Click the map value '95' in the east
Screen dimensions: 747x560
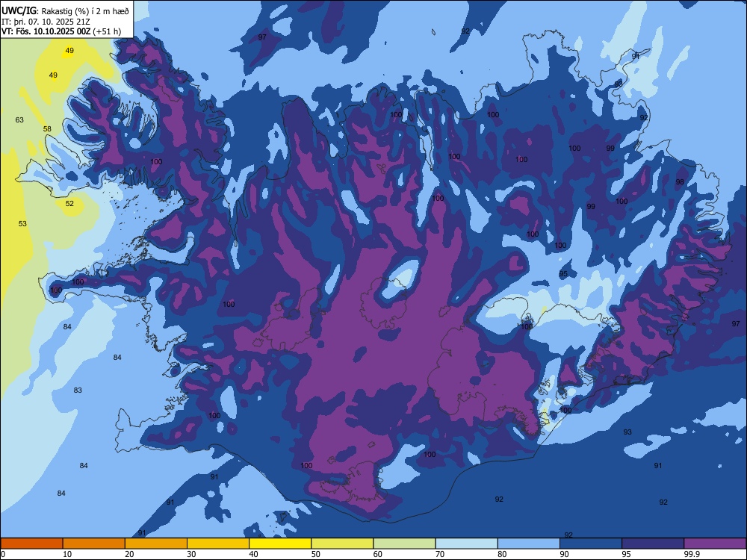click(563, 274)
